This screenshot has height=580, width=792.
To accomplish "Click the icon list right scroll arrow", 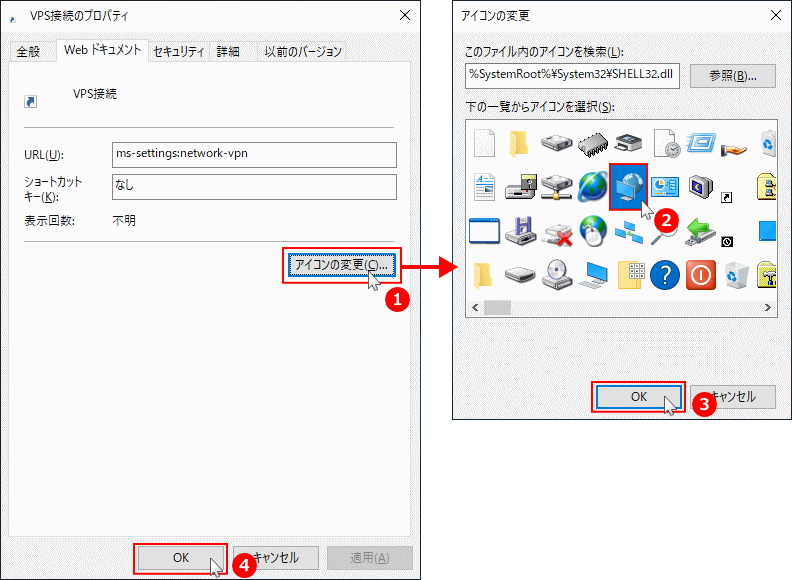I will coord(768,307).
